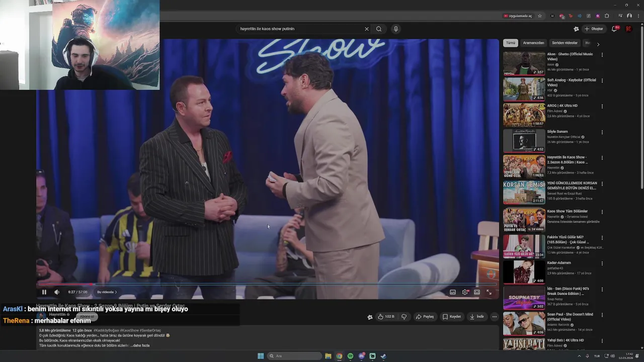Mute the video with the volume icon
This screenshot has width=644, height=362.
tap(57, 292)
